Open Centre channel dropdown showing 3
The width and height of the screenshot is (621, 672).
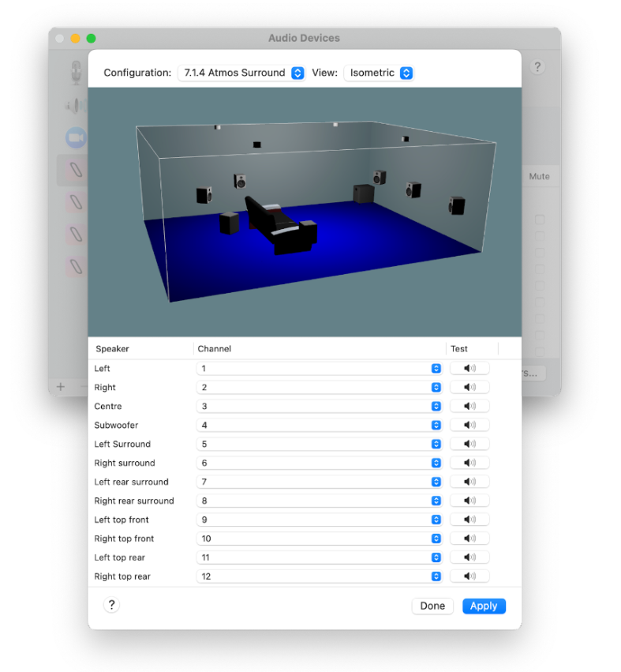pos(319,407)
